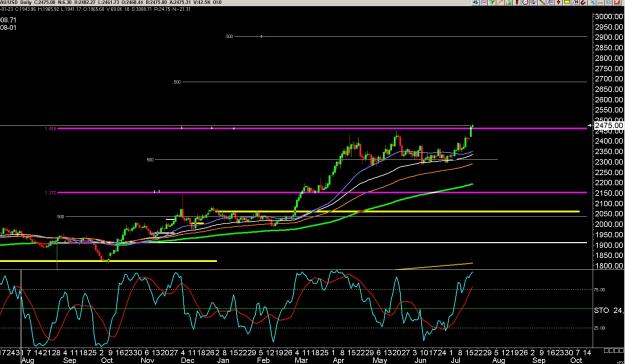Click the Jan month label on time axis

click(223, 360)
